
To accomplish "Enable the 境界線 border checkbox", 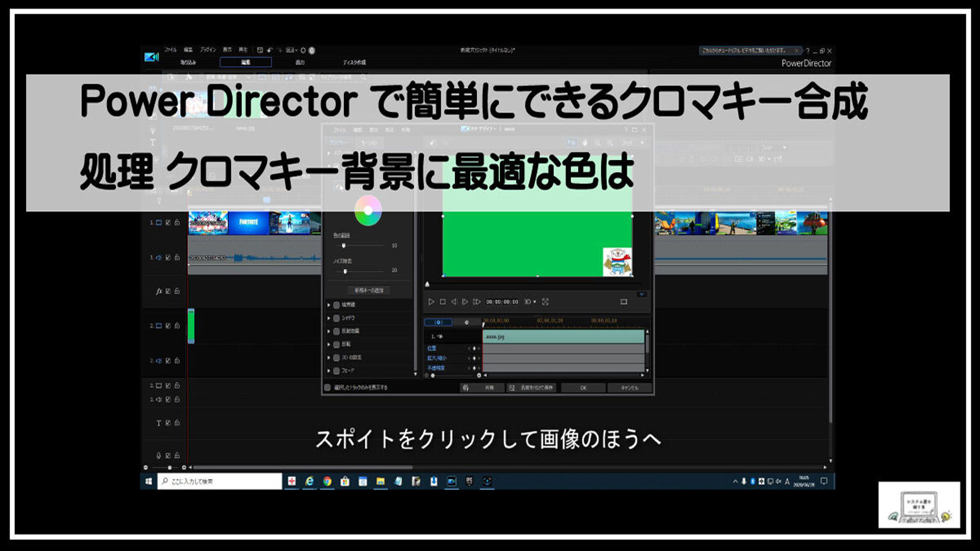I will coord(336,305).
